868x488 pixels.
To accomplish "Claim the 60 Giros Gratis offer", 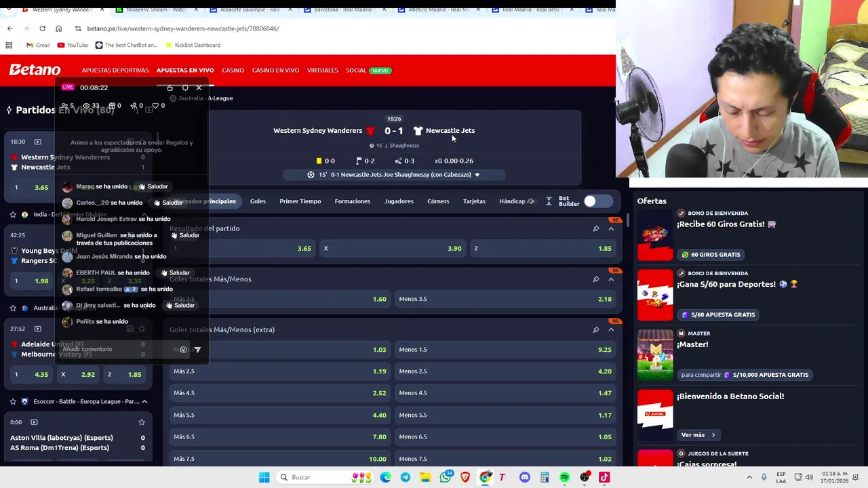I will tap(711, 255).
